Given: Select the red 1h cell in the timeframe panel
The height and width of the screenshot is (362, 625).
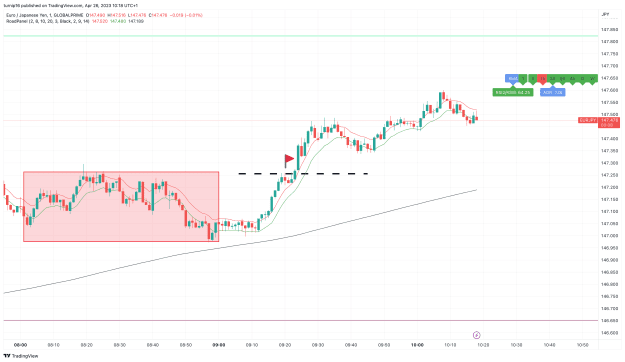Looking at the screenshot, I should click(x=542, y=79).
